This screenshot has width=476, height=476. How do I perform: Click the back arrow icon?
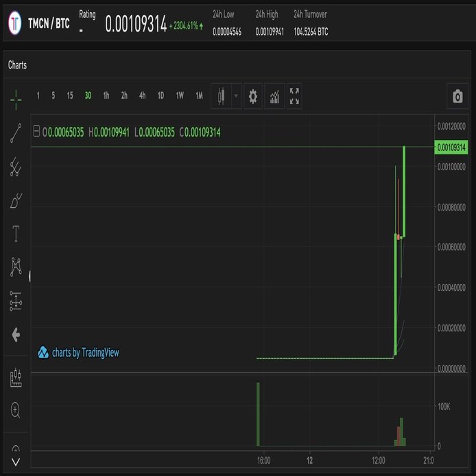(x=16, y=335)
